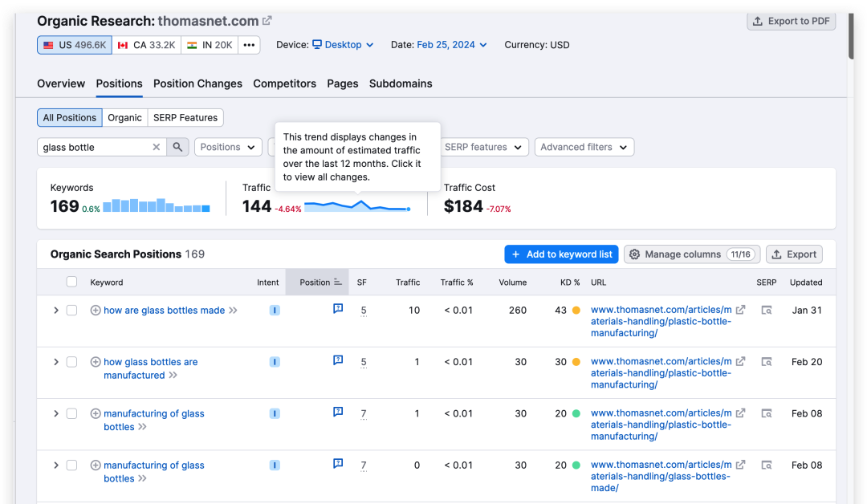Image resolution: width=867 pixels, height=504 pixels.
Task: Expand the 'how glass bottles are manufactured' row
Action: pyautogui.click(x=56, y=362)
